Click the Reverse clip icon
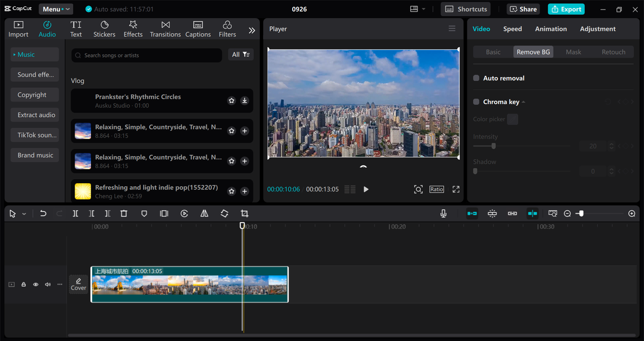Viewport: 644px width, 341px height. point(184,214)
